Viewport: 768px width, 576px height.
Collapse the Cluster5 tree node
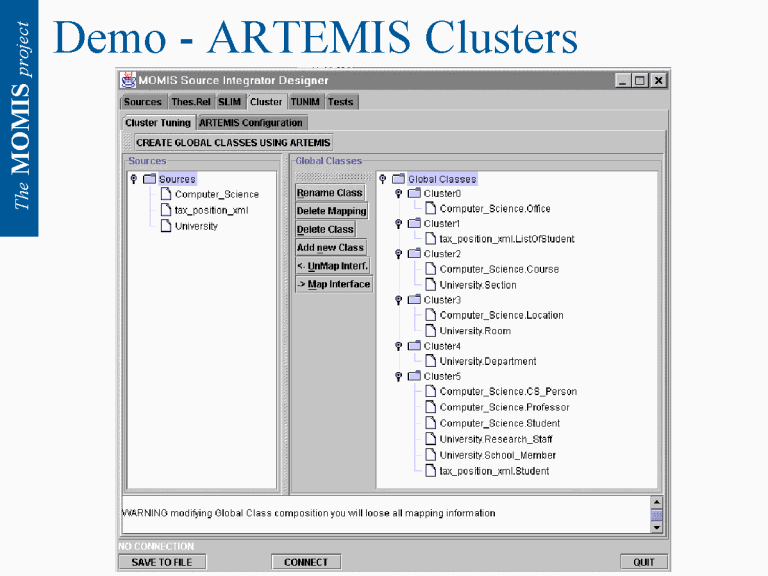(x=399, y=376)
